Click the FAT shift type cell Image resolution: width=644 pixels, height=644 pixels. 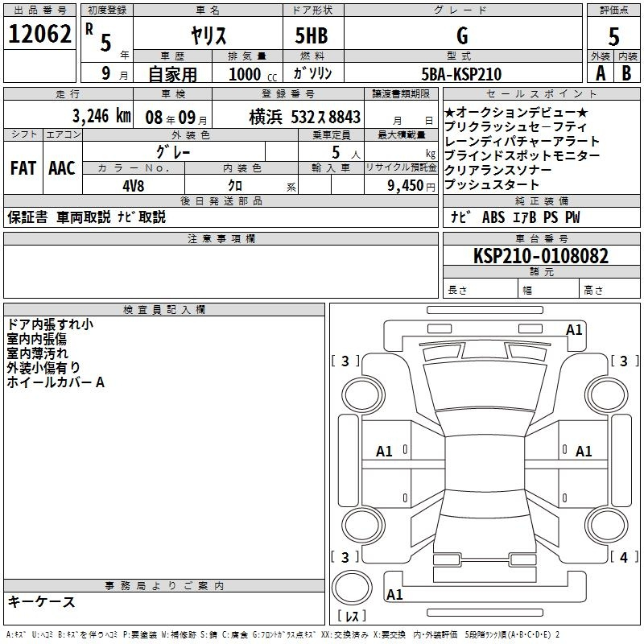coord(23,167)
